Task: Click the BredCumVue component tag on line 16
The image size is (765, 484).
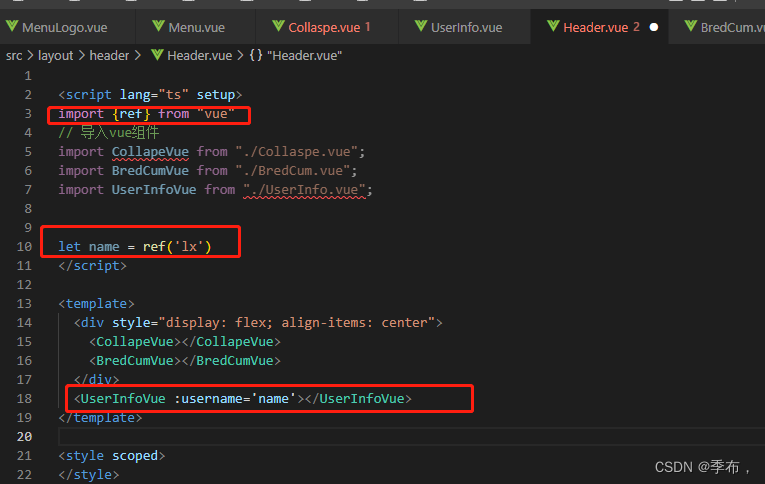Action: (x=185, y=361)
